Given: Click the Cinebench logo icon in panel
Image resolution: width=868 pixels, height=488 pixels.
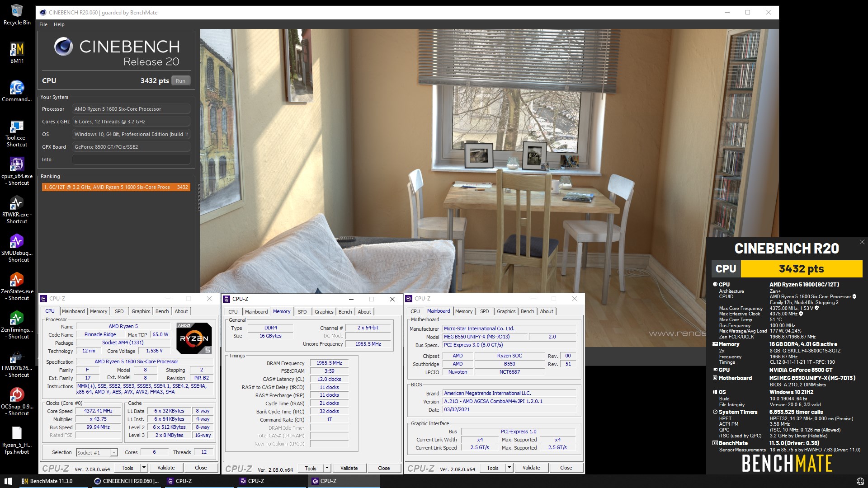Looking at the screenshot, I should (63, 47).
